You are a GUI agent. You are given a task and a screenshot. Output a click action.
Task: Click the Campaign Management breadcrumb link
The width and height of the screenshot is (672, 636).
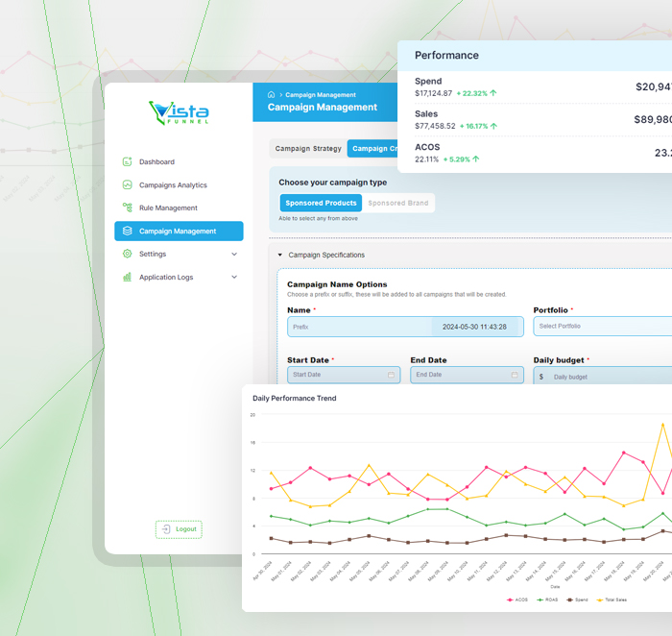[x=321, y=95]
